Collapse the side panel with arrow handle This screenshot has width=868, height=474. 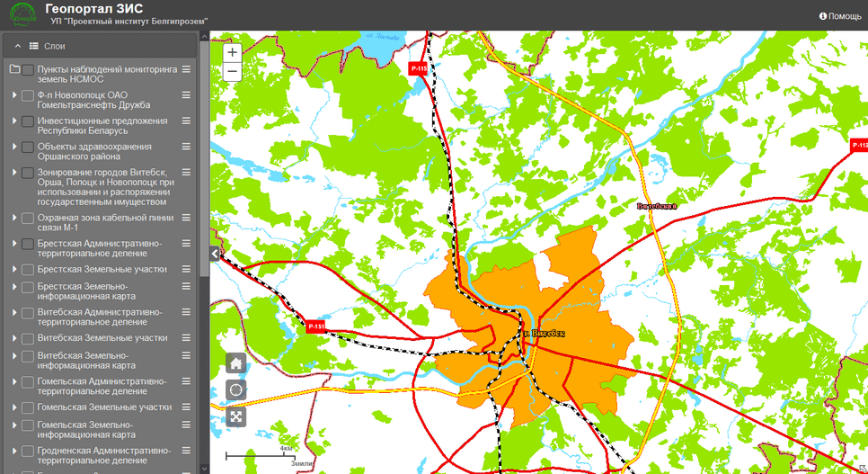pos(215,255)
